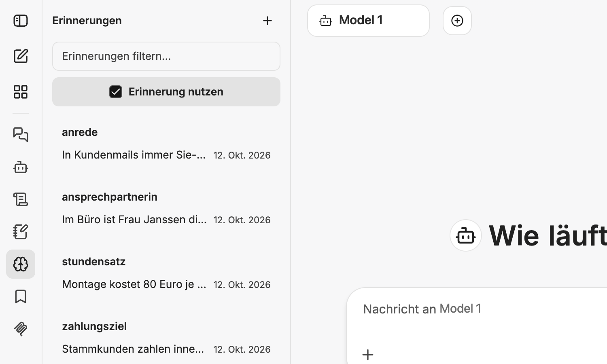Image resolution: width=607 pixels, height=364 pixels.
Task: Open the ansprechpartnerin memory entry
Action: coord(166,208)
